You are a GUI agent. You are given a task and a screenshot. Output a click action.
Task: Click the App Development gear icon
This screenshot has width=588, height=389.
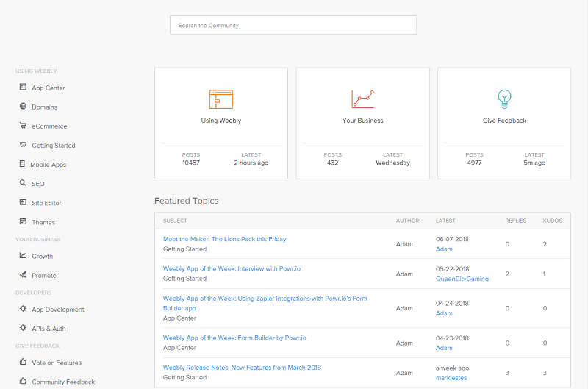23,308
